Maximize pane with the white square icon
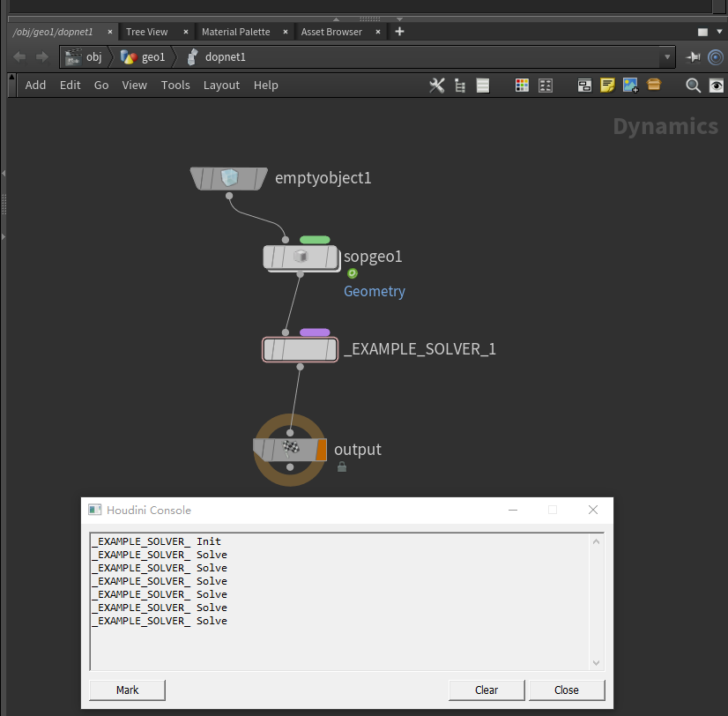The width and height of the screenshot is (728, 716). (x=703, y=32)
